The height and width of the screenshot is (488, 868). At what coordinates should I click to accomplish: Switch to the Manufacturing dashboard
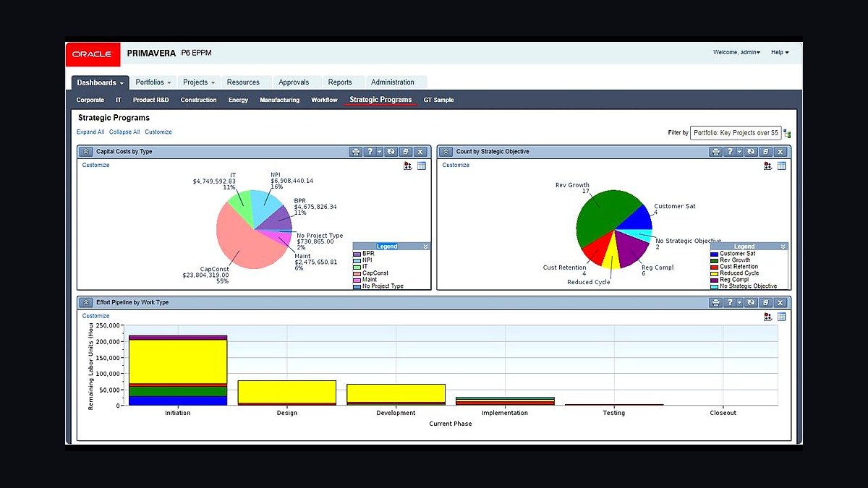coord(280,100)
